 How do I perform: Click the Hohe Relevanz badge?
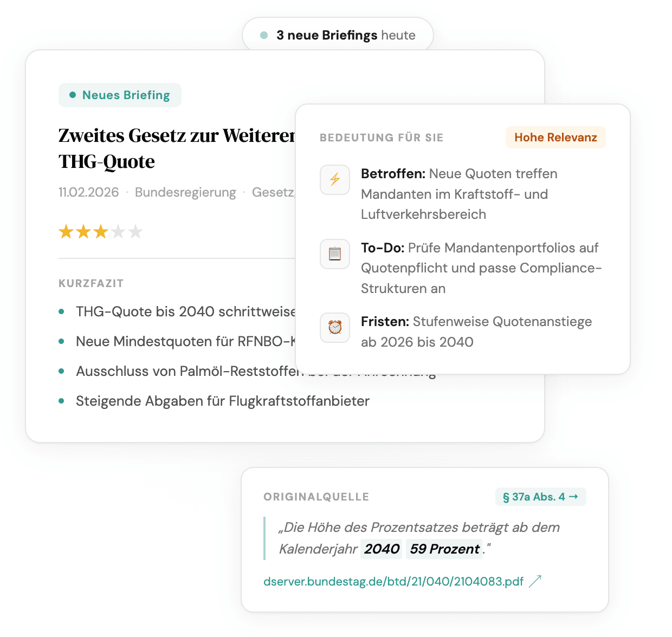pyautogui.click(x=555, y=137)
